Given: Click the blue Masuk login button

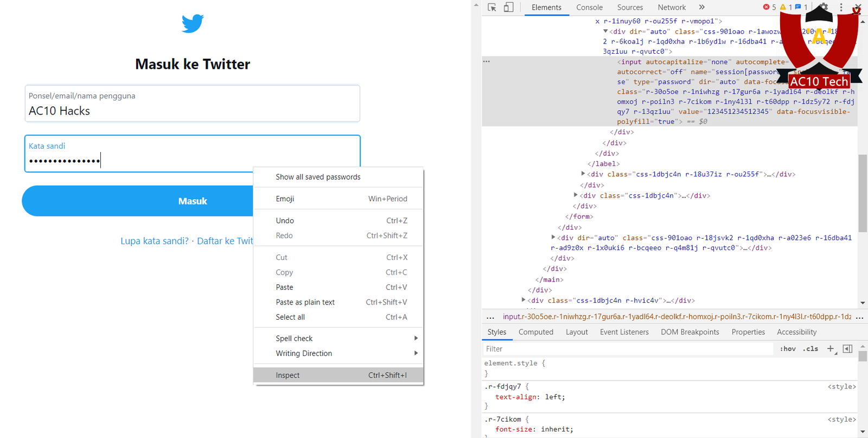Looking at the screenshot, I should (138, 201).
